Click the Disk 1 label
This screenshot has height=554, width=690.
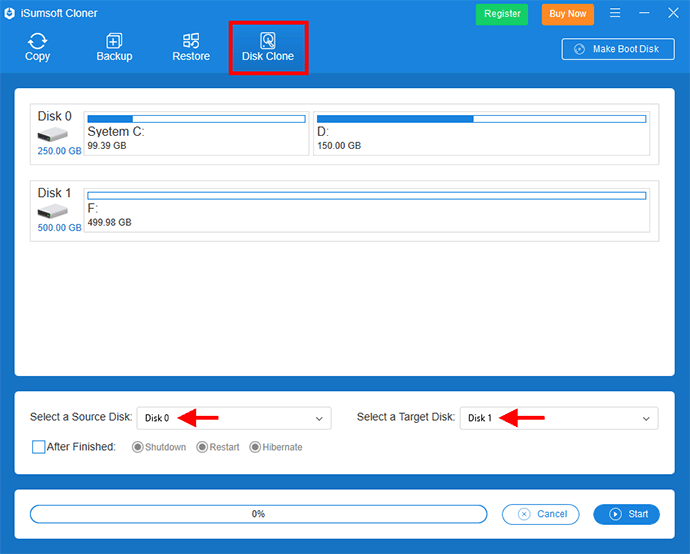(x=55, y=193)
